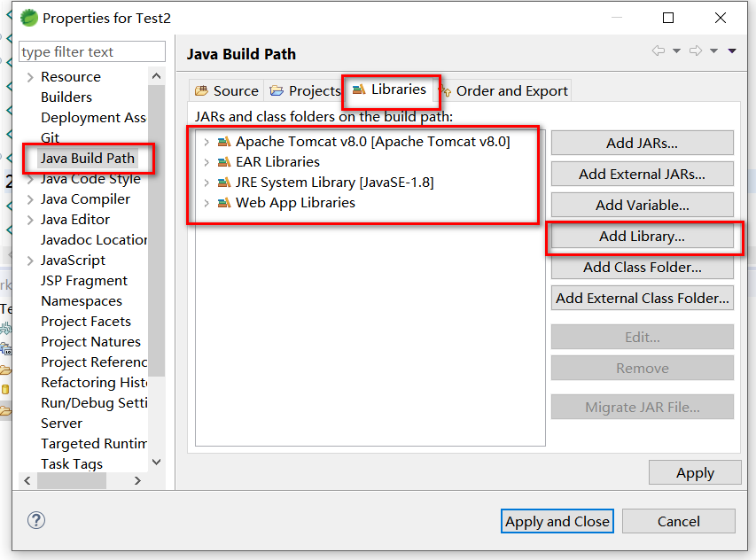Click Add Library... button

[642, 237]
